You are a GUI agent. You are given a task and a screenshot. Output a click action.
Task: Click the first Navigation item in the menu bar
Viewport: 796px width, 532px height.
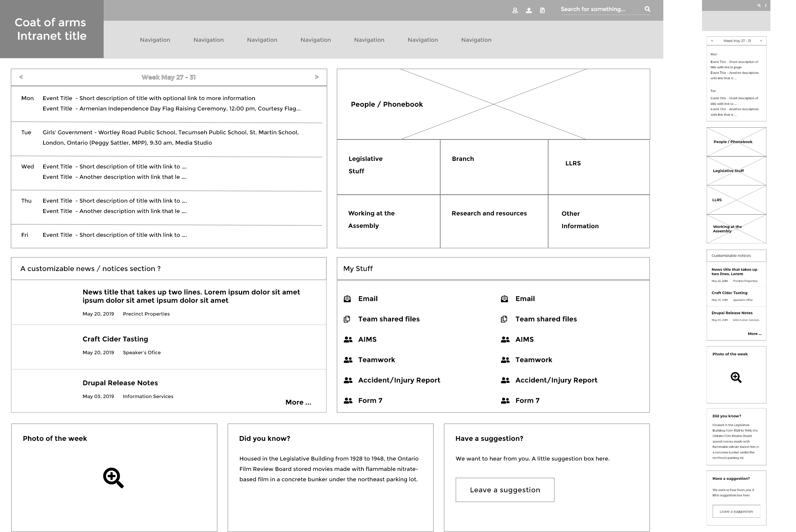(155, 40)
